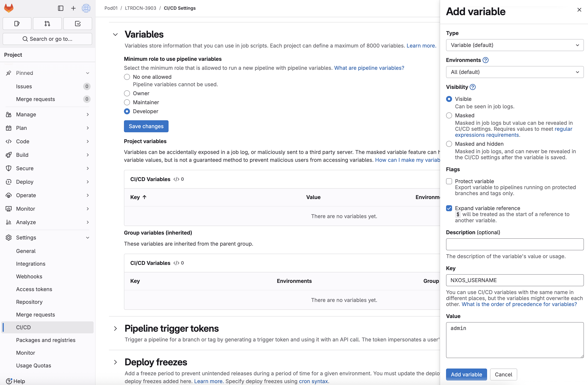The width and height of the screenshot is (588, 385).
Task: Choose Masked visibility option
Action: point(449,115)
